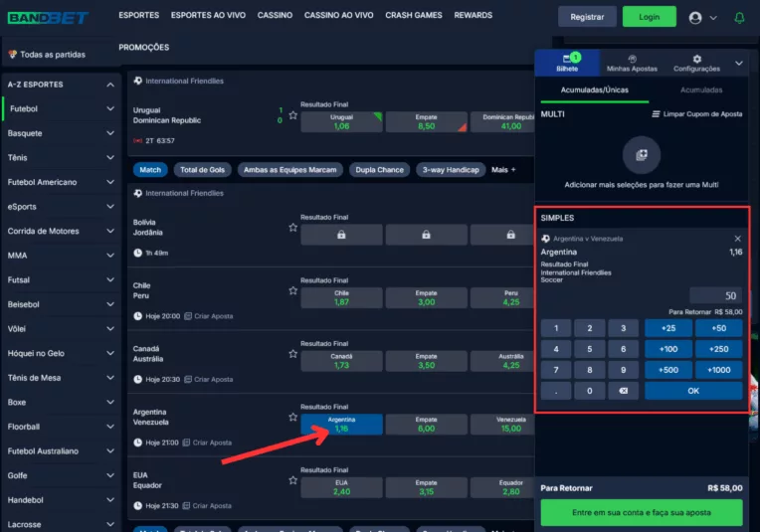Open the user account profile icon
Image resolution: width=760 pixels, height=532 pixels.
[695, 17]
